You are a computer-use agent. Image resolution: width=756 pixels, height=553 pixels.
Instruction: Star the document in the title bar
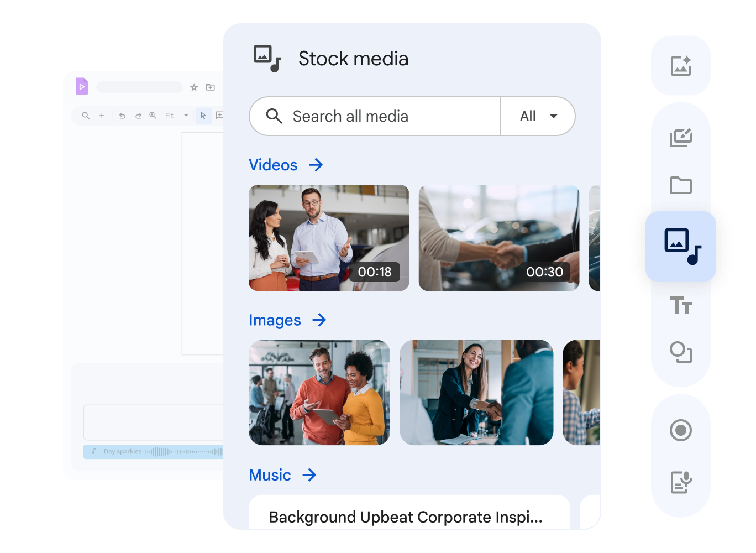pos(194,87)
